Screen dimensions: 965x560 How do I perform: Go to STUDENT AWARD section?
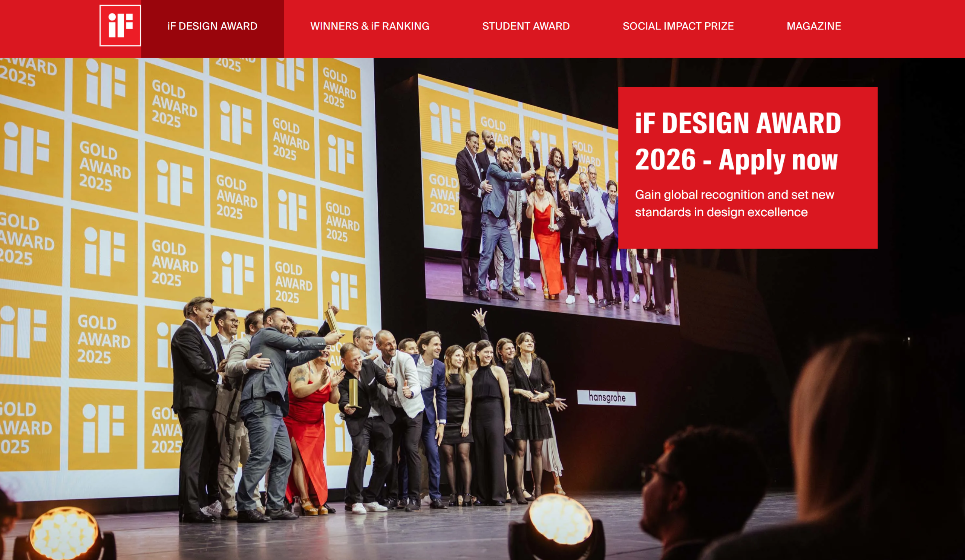526,26
